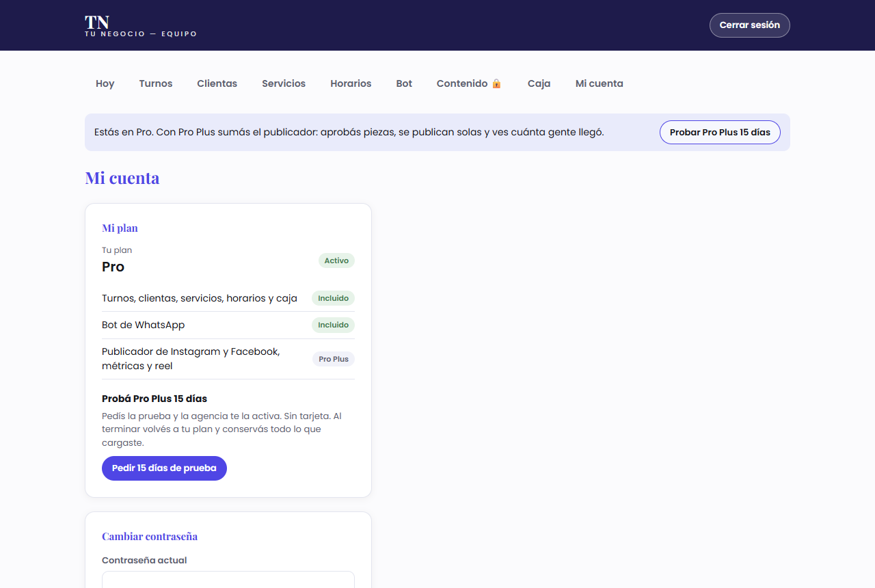The height and width of the screenshot is (588, 875).
Task: Click the Cerrar sesión button
Action: tap(750, 25)
